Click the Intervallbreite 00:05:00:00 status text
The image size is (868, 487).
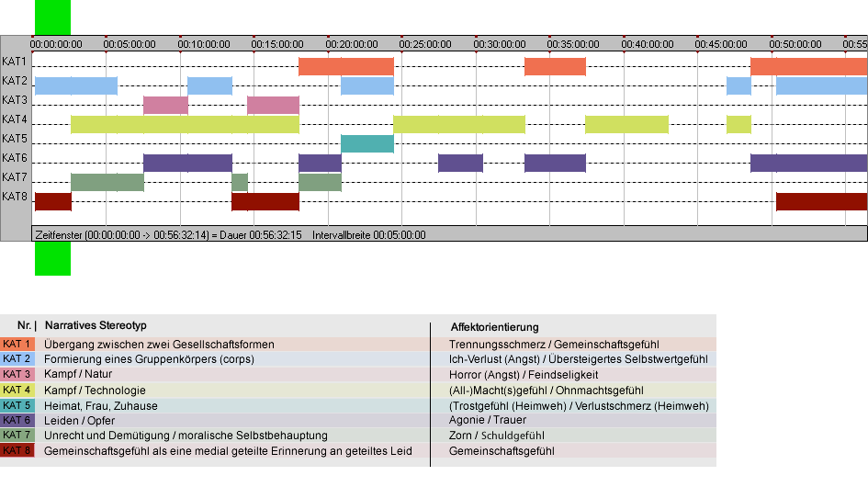tap(369, 235)
